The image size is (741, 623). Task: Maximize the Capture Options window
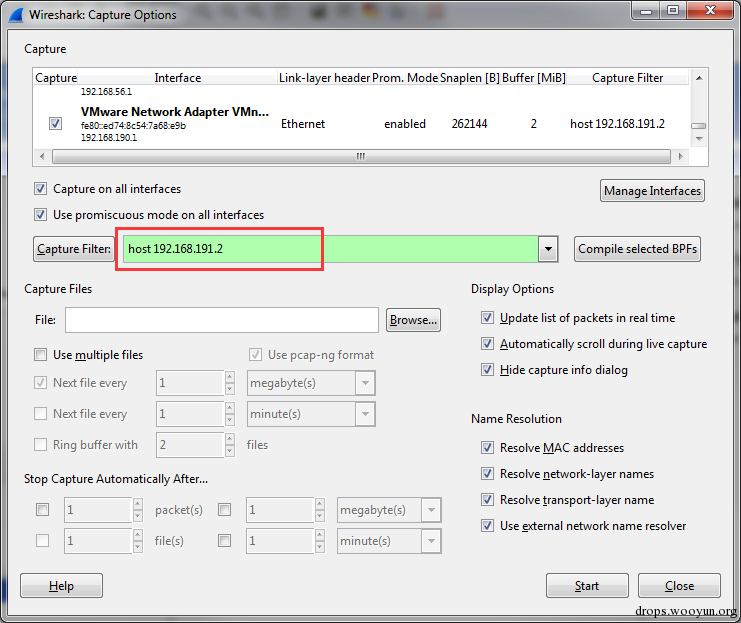[x=673, y=10]
